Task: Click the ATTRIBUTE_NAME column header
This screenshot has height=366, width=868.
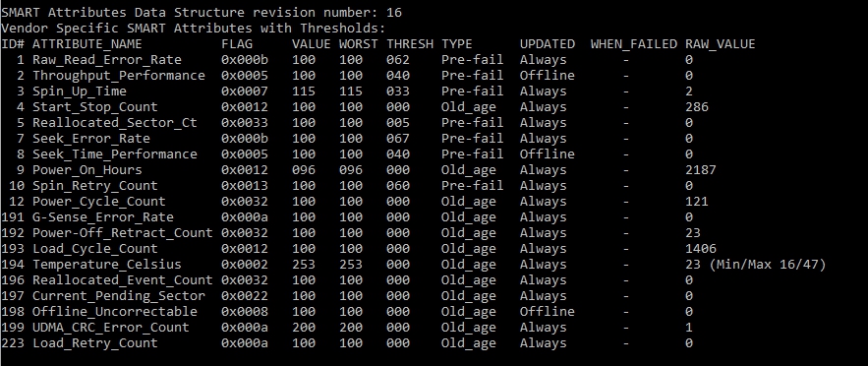Action: (87, 43)
